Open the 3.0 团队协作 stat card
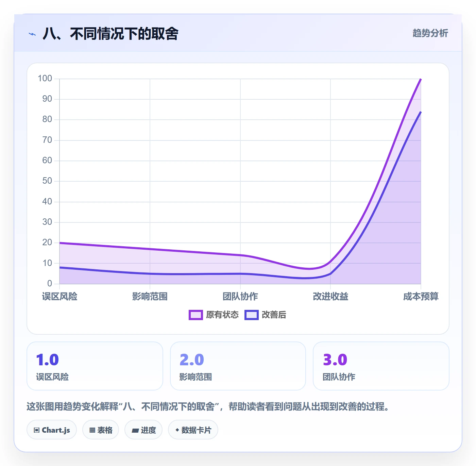 [x=381, y=366]
